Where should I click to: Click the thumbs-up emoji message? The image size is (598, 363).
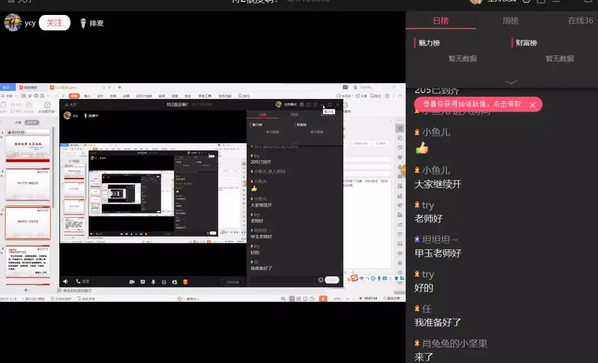(x=422, y=148)
